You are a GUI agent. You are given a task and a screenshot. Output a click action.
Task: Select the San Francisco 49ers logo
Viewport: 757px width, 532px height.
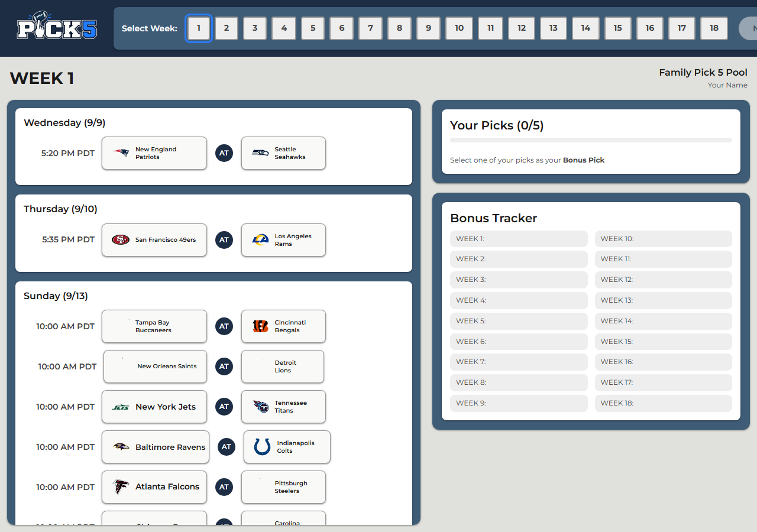pyautogui.click(x=121, y=240)
